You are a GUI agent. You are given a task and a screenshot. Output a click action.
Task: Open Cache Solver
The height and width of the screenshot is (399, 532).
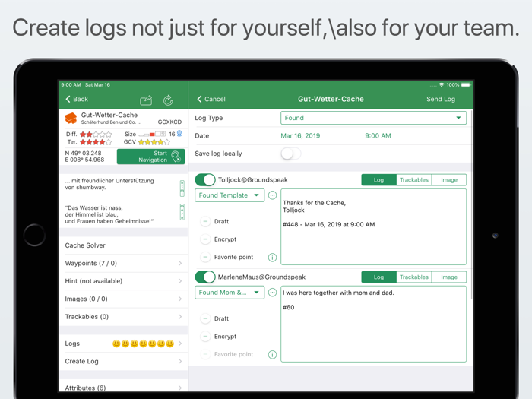(123, 245)
